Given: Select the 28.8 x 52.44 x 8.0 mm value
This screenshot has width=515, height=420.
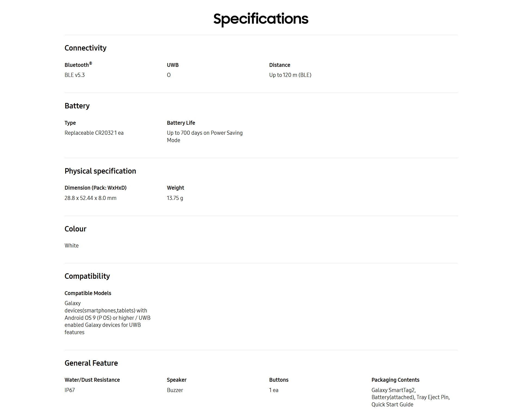Looking at the screenshot, I should point(91,198).
